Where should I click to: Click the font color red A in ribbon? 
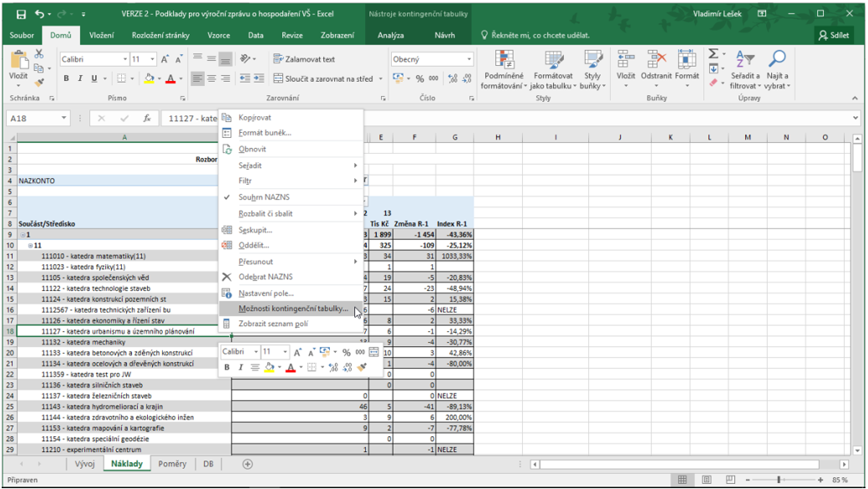pyautogui.click(x=170, y=79)
